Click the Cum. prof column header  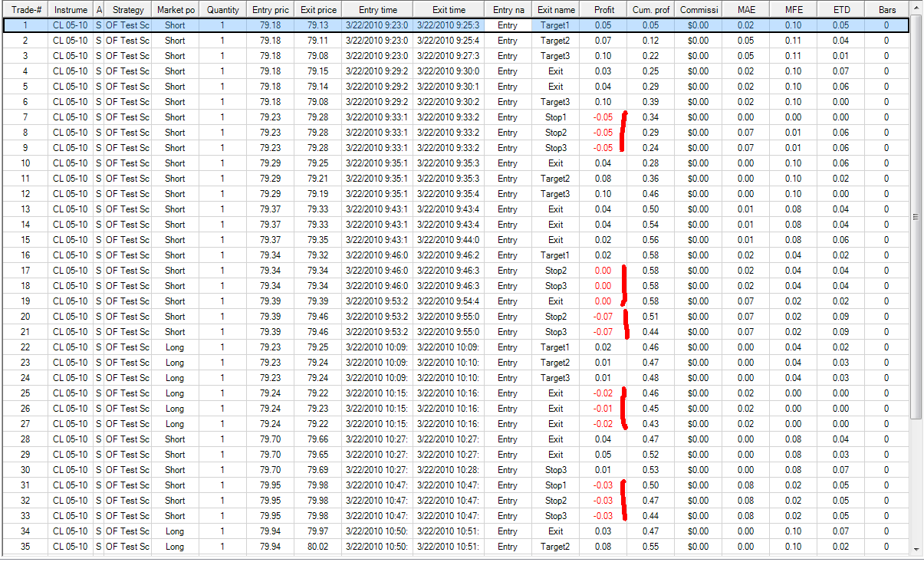point(651,10)
